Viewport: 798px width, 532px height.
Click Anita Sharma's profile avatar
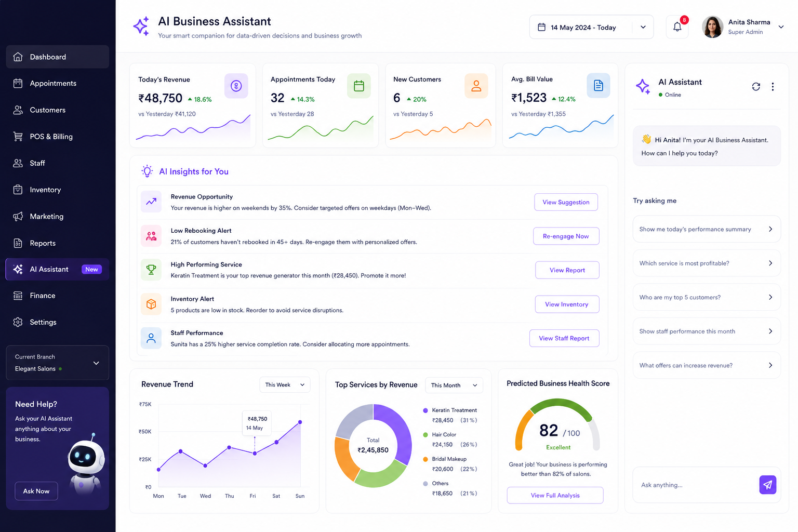pyautogui.click(x=712, y=27)
